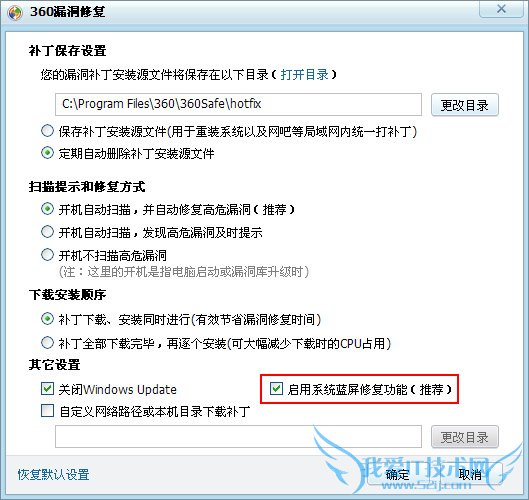Enable 自定义网络路径或本机目录下载补丁 checkbox
Image resolution: width=529 pixels, height=500 pixels.
[x=47, y=411]
